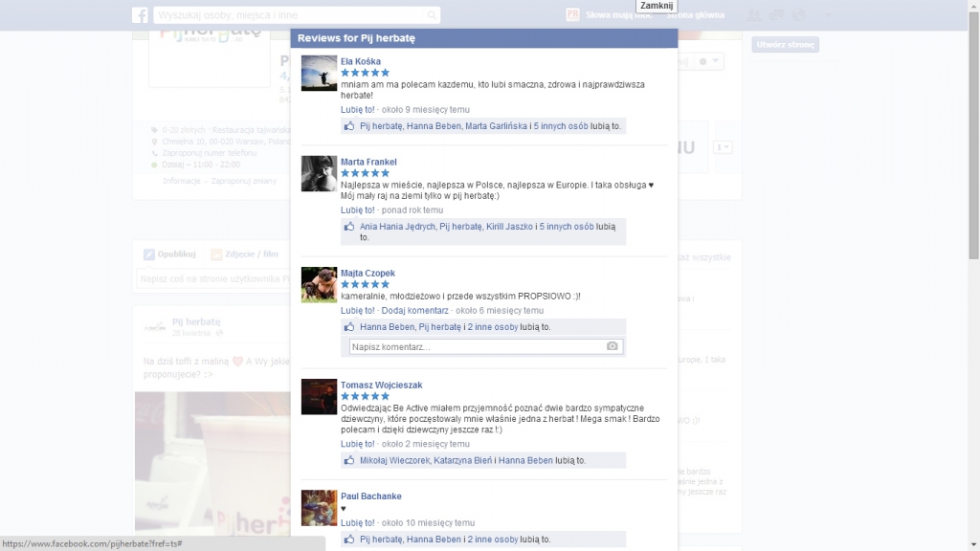Expand the account dropdown arrow in top bar
The image size is (980, 551).
[x=828, y=15]
